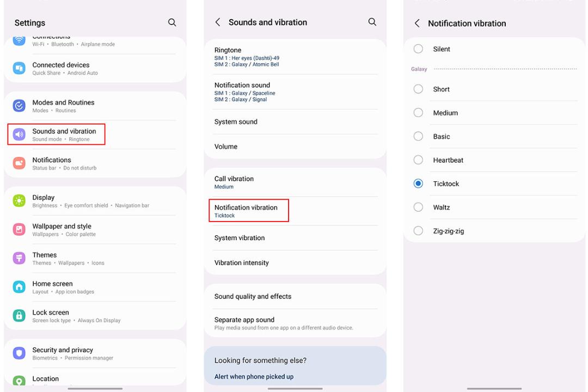Go back from Sounds and vibration screen
This screenshot has width=588, height=392.
(218, 22)
